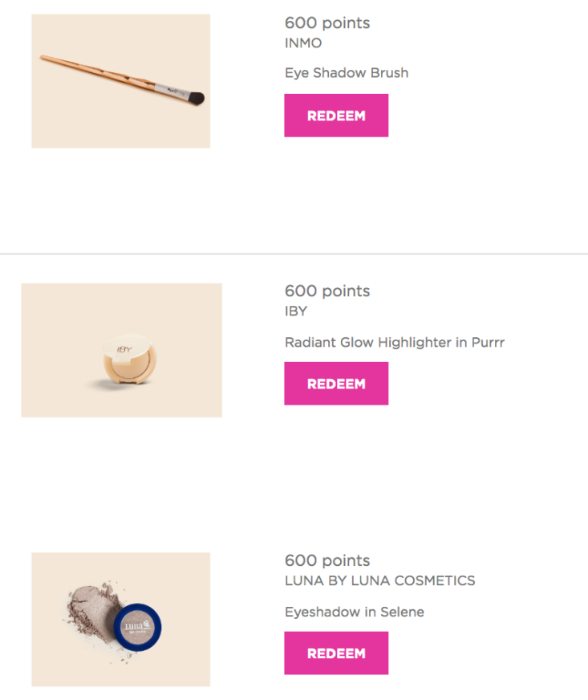Image resolution: width=588 pixels, height=700 pixels.
Task: Redeem the IBY Radiant Glow Highlighter
Action: click(x=336, y=384)
